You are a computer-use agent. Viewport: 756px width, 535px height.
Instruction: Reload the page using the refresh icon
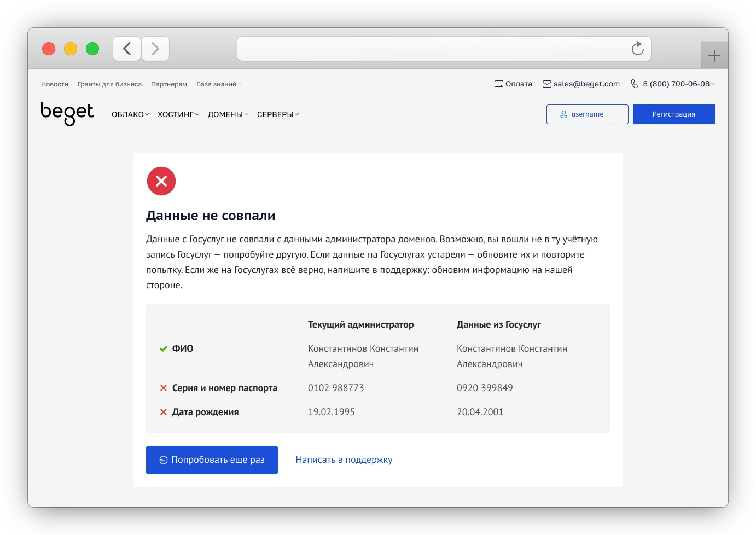point(638,49)
